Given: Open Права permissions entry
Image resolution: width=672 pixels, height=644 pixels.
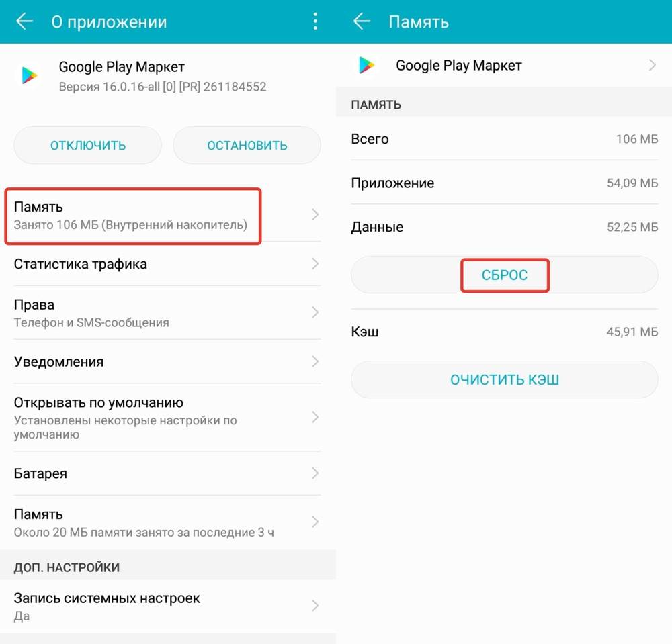Looking at the screenshot, I should [x=161, y=313].
